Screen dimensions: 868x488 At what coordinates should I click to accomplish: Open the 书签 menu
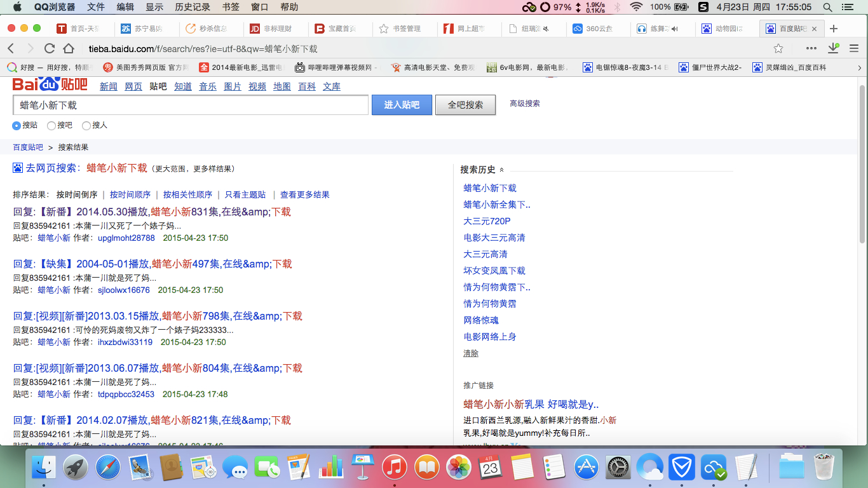[231, 7]
